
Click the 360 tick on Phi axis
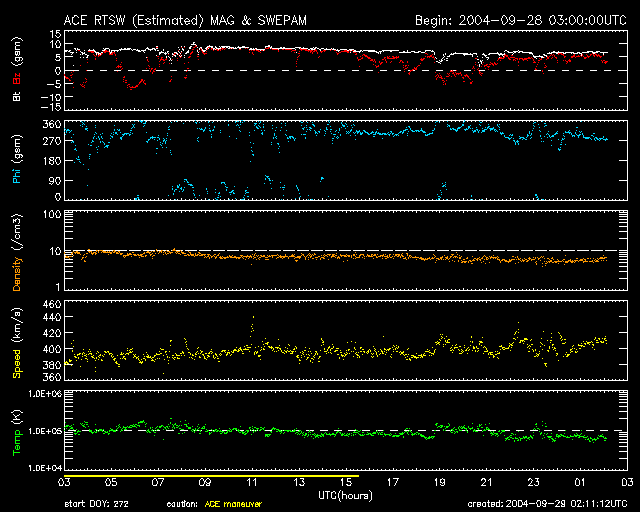tap(53, 124)
